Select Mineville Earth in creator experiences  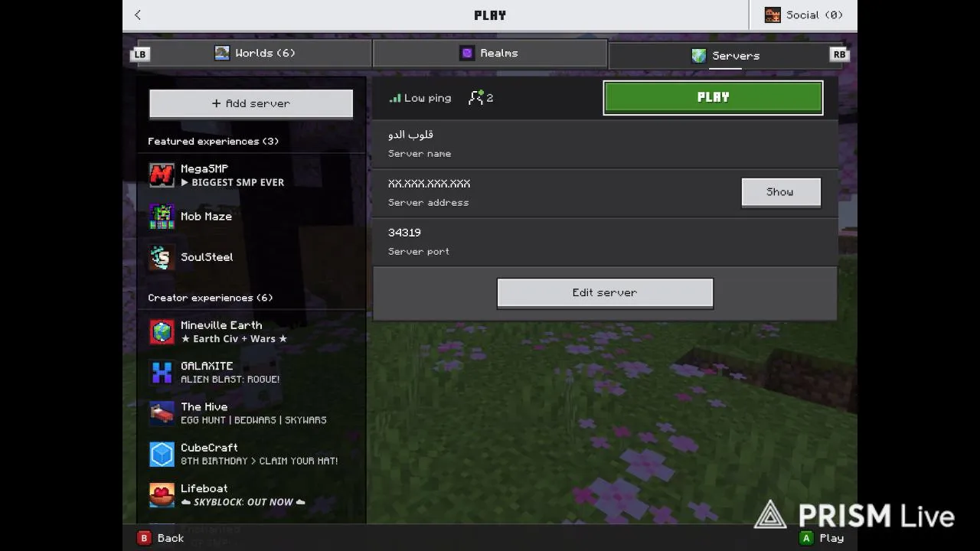point(251,331)
